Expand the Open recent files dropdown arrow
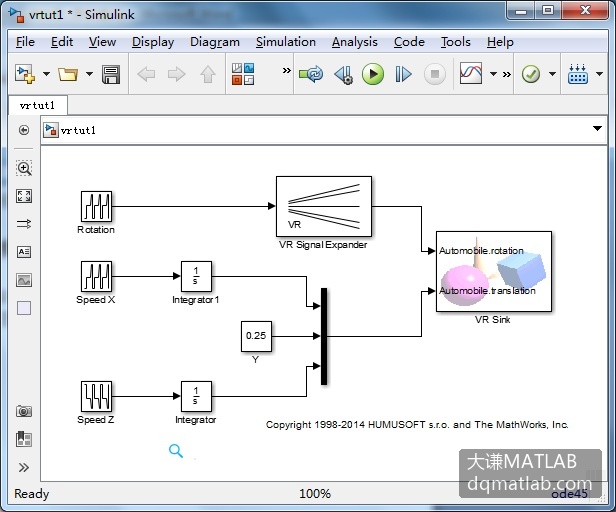The image size is (616, 512). [x=90, y=74]
